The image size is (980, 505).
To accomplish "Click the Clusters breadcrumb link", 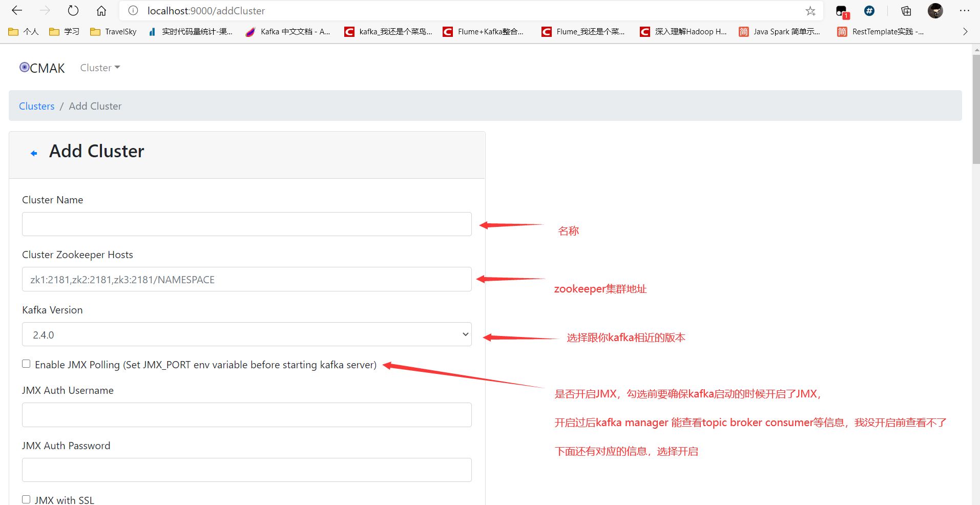I will [x=36, y=106].
